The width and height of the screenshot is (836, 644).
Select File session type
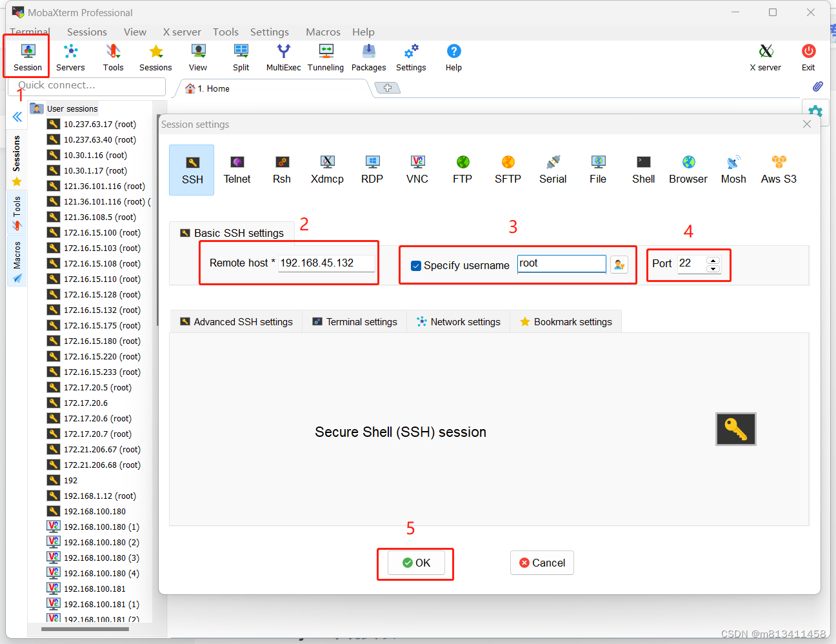pyautogui.click(x=598, y=170)
